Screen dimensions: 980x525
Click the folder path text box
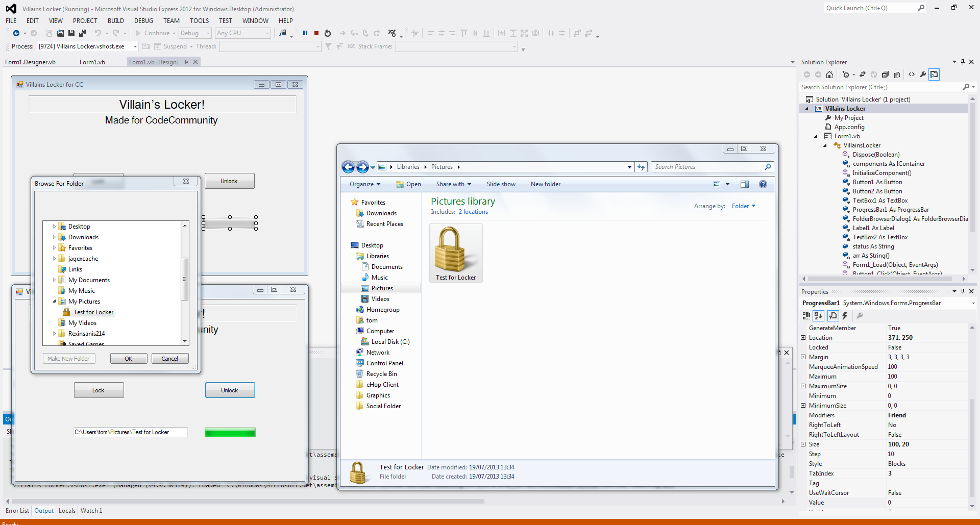pos(130,432)
